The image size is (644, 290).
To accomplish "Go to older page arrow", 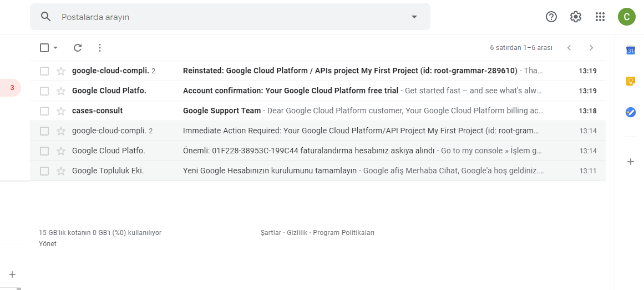I will pos(591,48).
